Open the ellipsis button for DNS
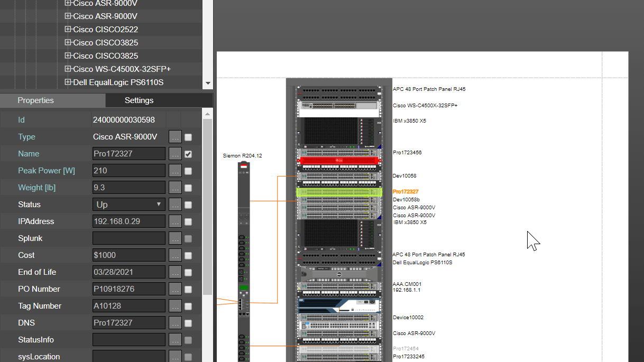 [175, 323]
